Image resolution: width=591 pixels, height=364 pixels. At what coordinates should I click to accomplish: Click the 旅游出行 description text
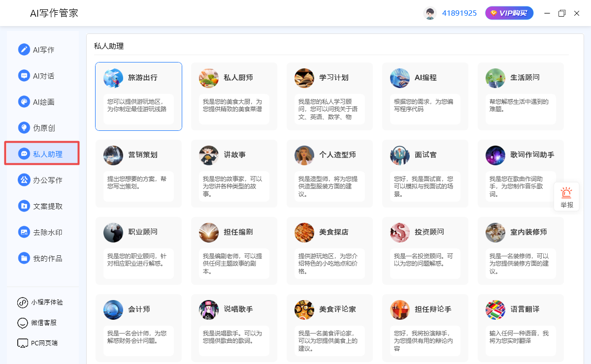[x=137, y=105]
